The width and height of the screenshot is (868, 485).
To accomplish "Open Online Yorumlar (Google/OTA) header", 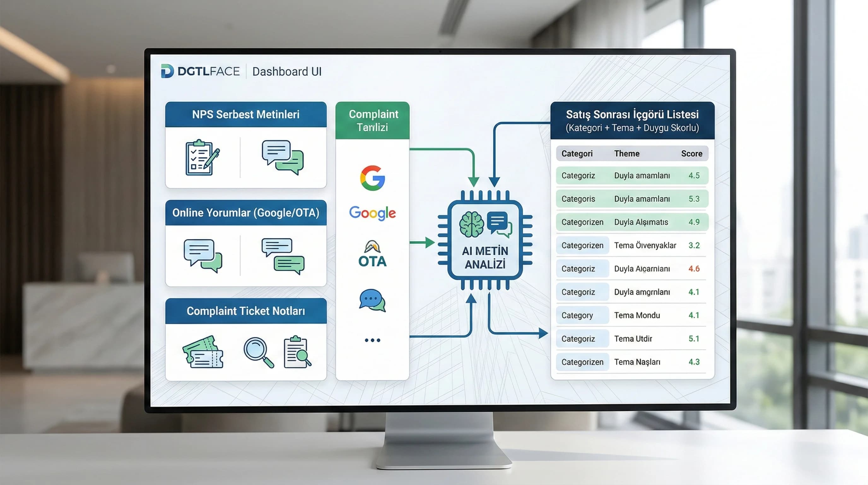I will [x=246, y=213].
